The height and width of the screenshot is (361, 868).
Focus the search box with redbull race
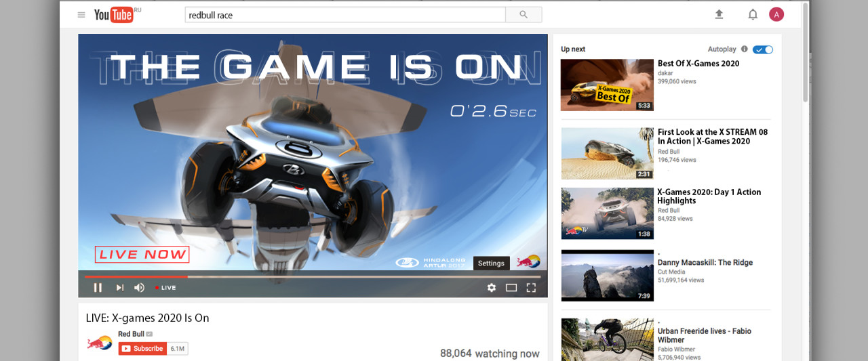coord(345,15)
